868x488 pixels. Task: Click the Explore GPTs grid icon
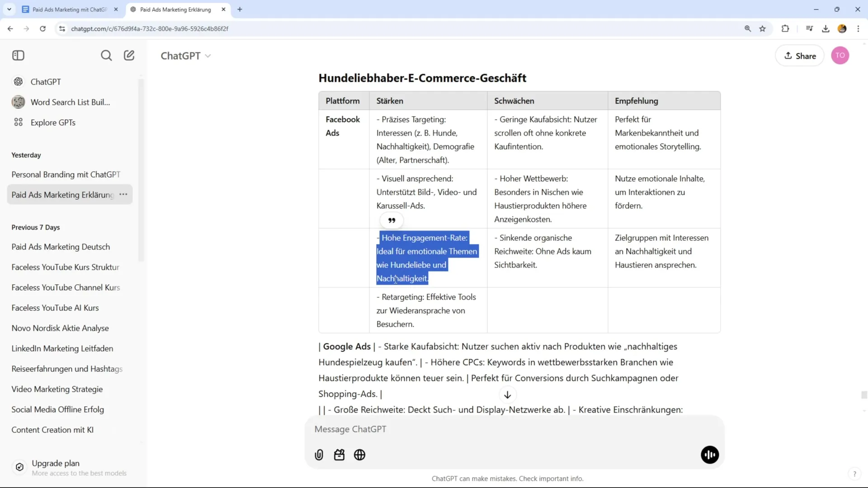19,122
